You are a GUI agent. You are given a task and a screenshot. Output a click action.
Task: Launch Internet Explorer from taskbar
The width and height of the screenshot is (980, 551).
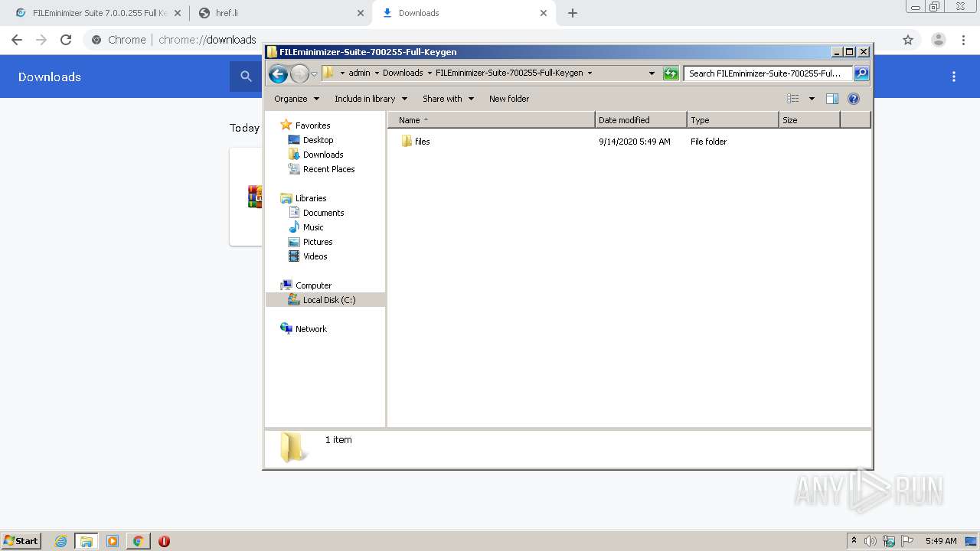61,541
